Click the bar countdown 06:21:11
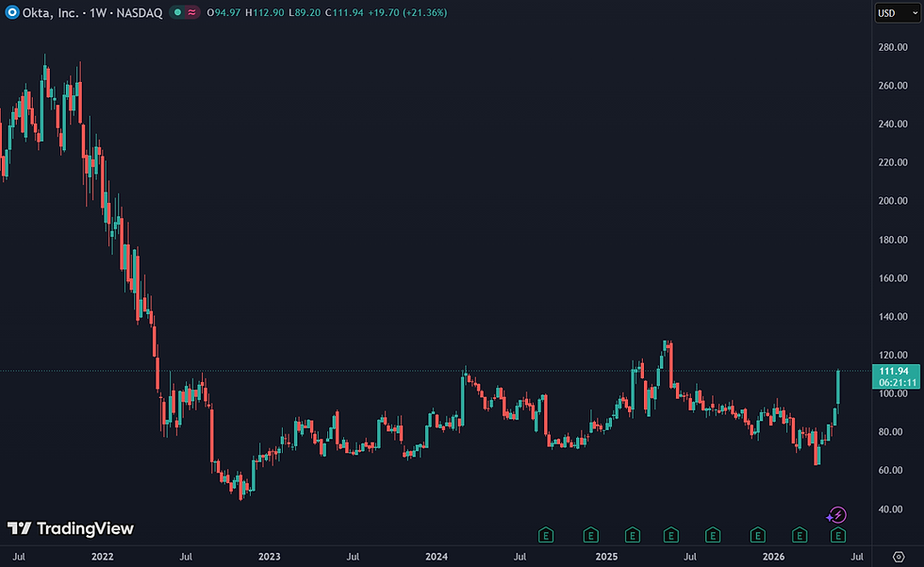Image resolution: width=924 pixels, height=567 pixels. (898, 382)
